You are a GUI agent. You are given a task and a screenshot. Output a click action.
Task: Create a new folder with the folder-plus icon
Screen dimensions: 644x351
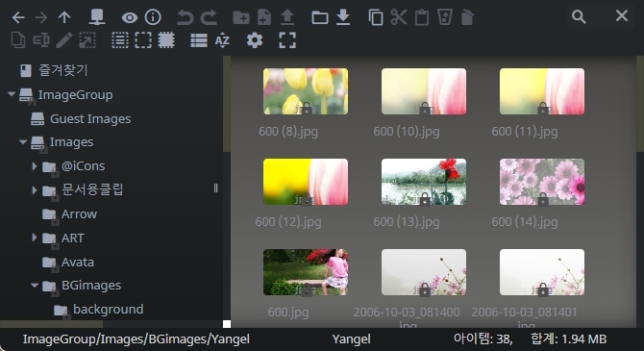click(241, 17)
